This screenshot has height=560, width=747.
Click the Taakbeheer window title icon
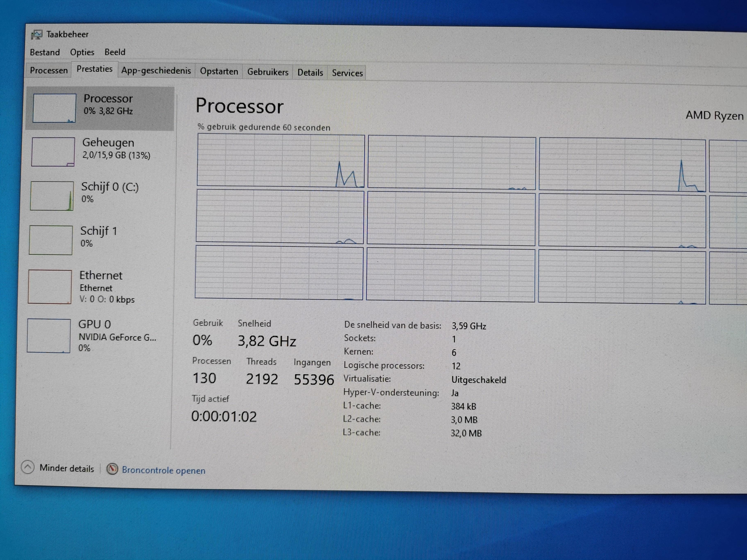click(x=36, y=34)
